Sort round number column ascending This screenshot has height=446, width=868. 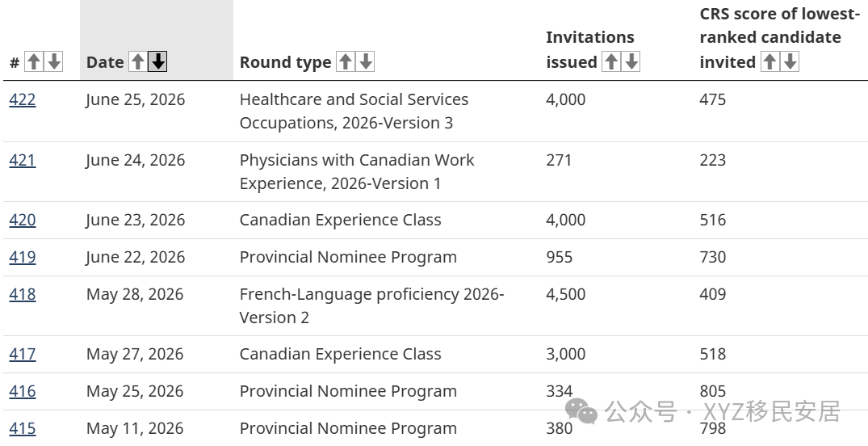[x=34, y=61]
